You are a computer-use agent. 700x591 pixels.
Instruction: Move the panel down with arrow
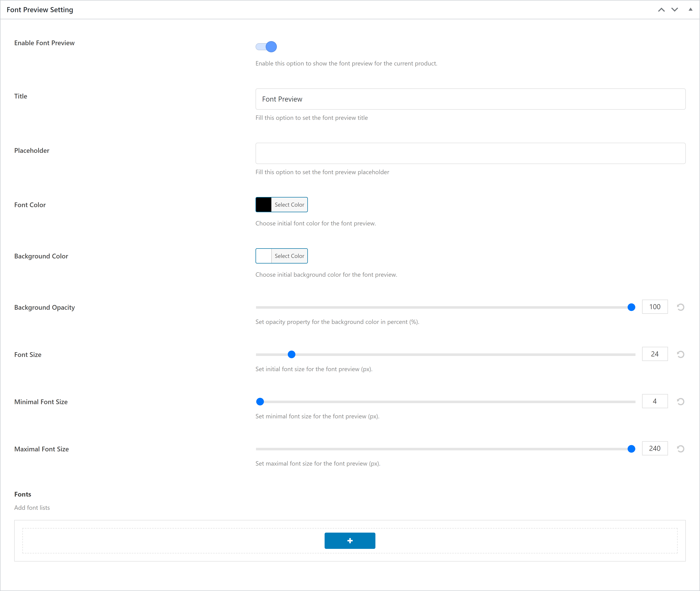pyautogui.click(x=675, y=10)
